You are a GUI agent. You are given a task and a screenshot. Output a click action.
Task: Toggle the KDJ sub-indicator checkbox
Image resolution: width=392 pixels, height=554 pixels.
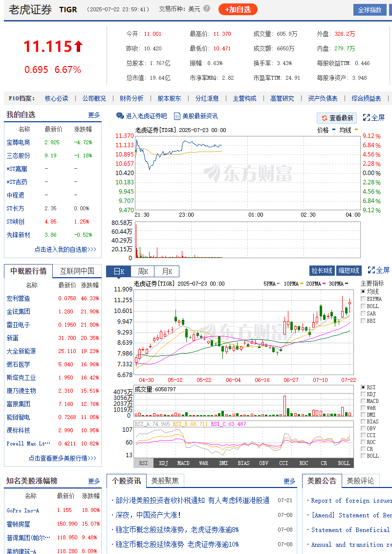tap(363, 394)
